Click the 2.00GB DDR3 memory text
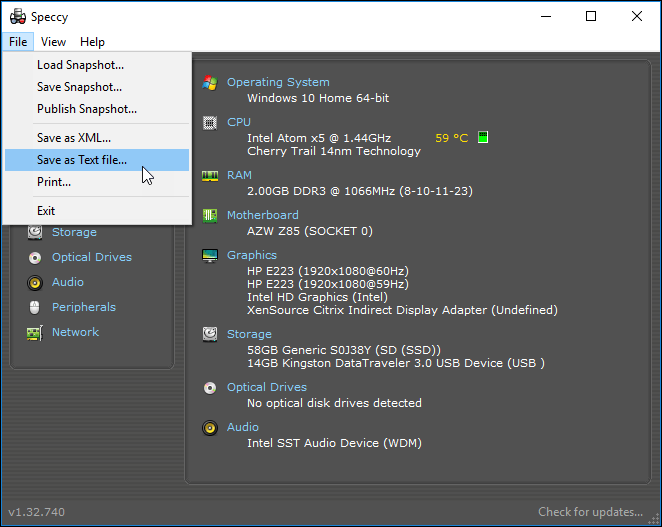This screenshot has width=662, height=527. 360,191
